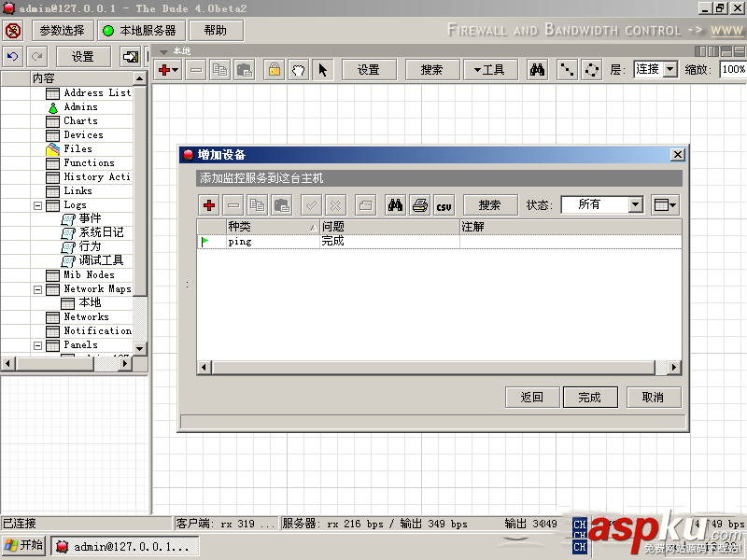Click tree panel scroll down arrow

pos(139,348)
